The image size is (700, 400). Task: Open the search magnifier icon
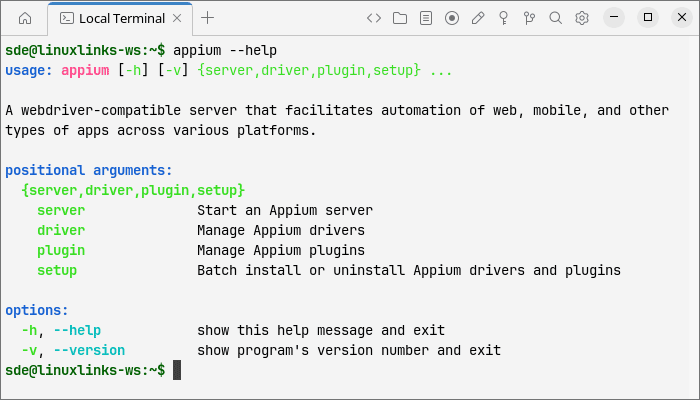pyautogui.click(x=555, y=18)
